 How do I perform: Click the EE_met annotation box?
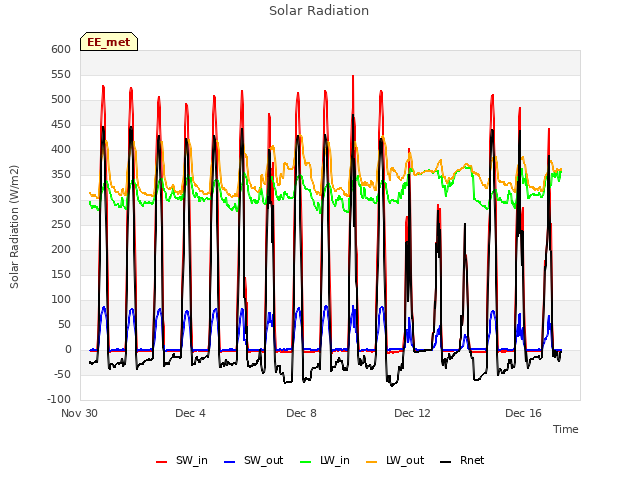pos(109,42)
